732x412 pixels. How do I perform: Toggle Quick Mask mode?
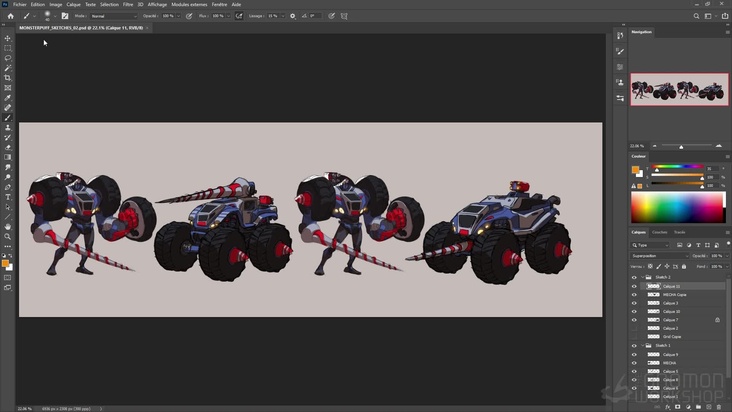coord(7,278)
